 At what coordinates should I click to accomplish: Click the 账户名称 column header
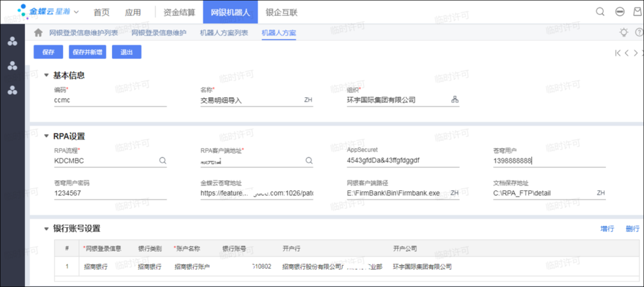187,249
